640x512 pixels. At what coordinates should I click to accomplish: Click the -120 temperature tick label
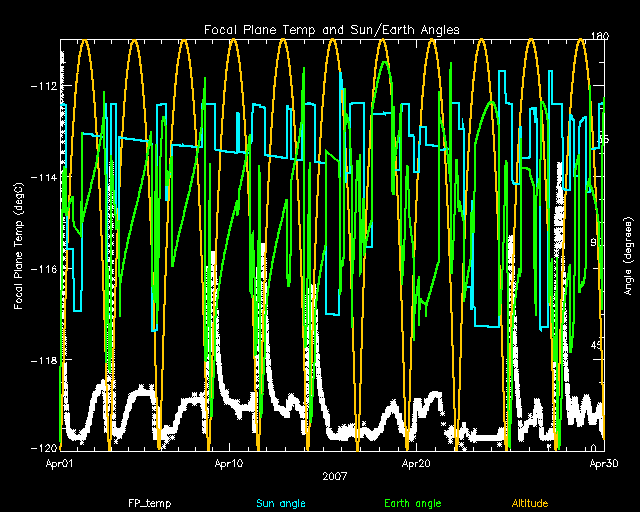42,448
